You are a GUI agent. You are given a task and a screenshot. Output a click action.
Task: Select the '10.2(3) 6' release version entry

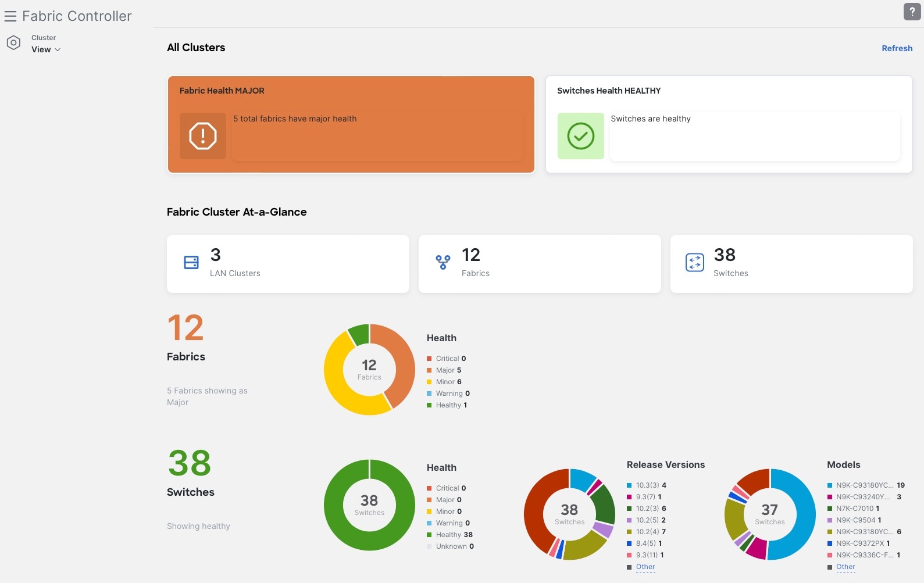coord(647,509)
